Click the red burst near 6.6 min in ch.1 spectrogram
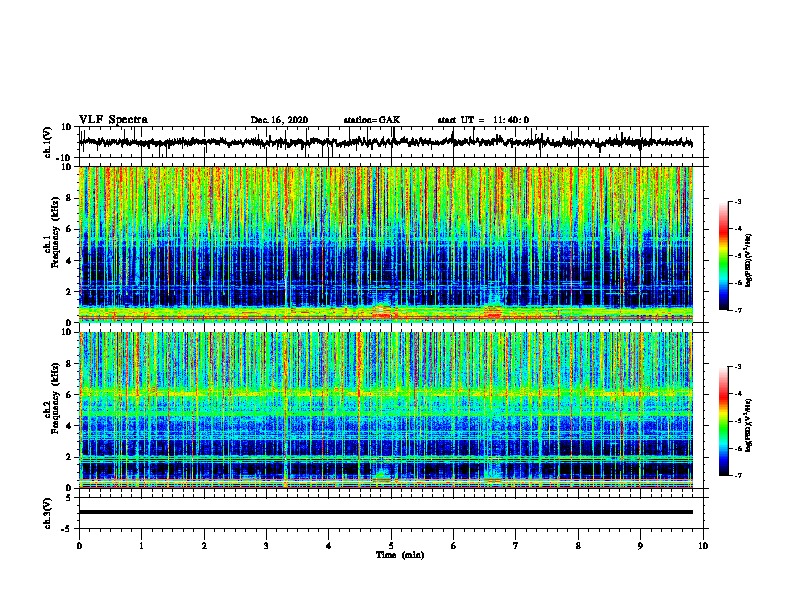Viewport: 792px width, 612px height. tap(492, 314)
